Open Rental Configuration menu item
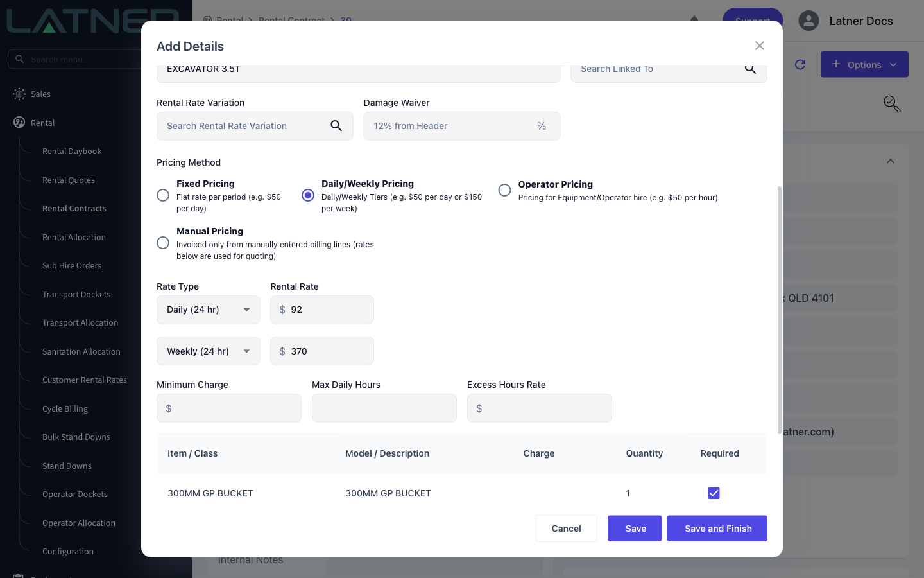Viewport: 924px width, 578px height. coord(68,552)
